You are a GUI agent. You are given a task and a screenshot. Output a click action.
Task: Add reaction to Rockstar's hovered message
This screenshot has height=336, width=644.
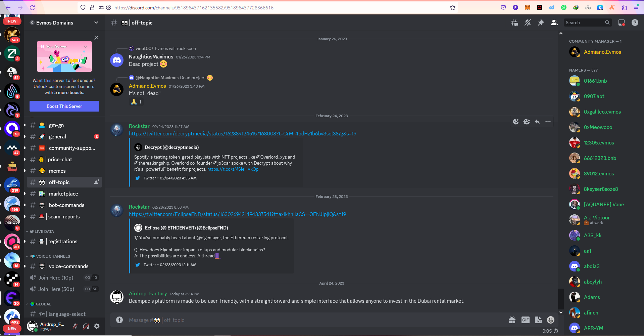516,122
